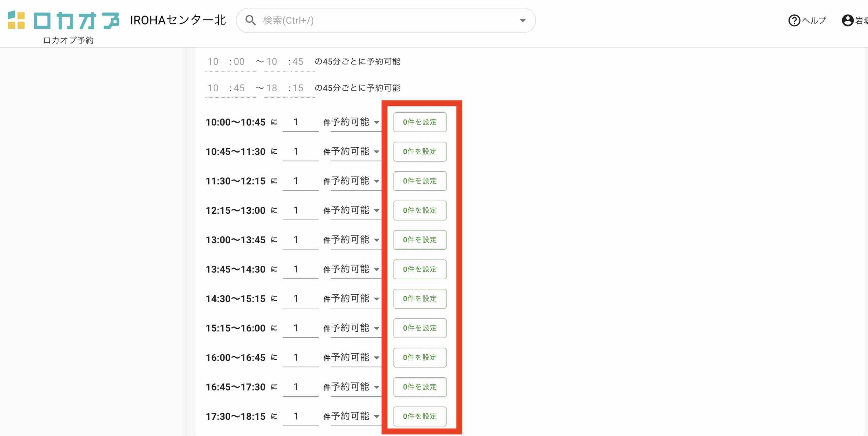The image size is (868, 436).
Task: Expand the search bar dropdown arrow
Action: 522,20
